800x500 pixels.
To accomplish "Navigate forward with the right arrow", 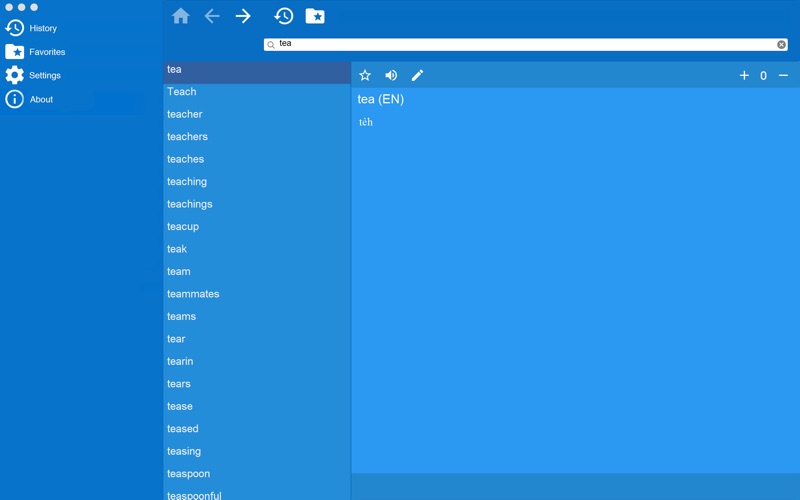I will point(243,16).
